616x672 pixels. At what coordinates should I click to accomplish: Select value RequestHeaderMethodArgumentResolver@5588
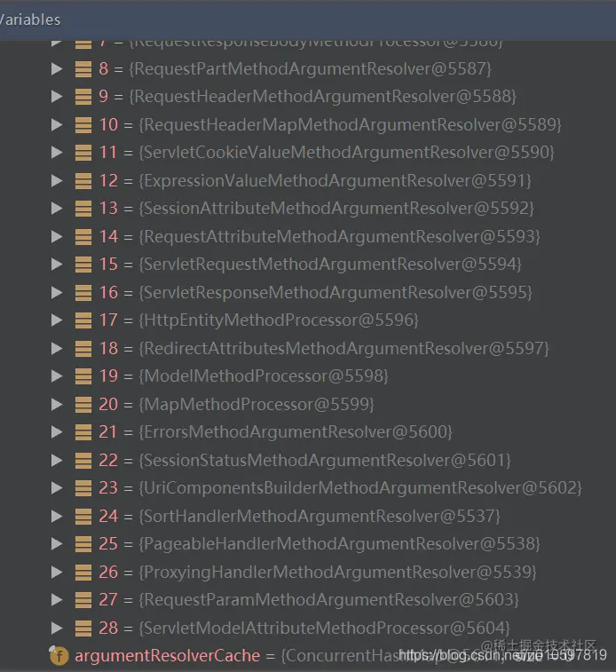tap(322, 97)
